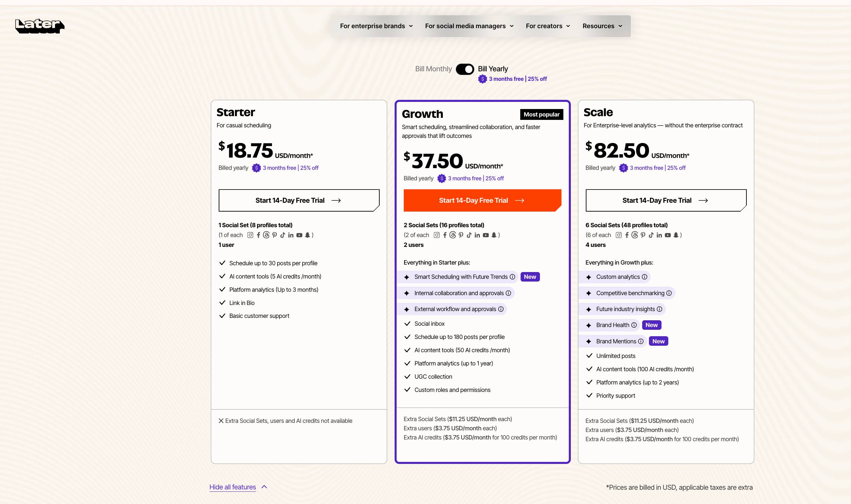Click the Snapchat icon in the Starter plan

307,235
